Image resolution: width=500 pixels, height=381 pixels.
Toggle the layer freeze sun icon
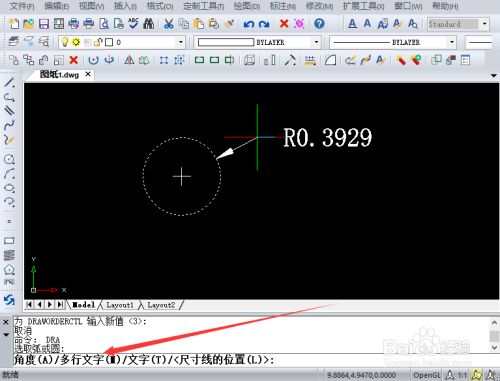pos(76,42)
